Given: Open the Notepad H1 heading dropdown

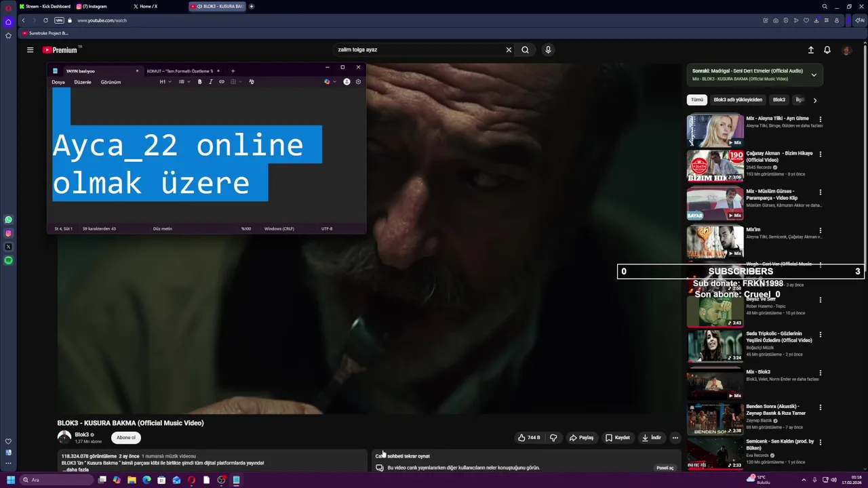Looking at the screenshot, I should [x=165, y=82].
